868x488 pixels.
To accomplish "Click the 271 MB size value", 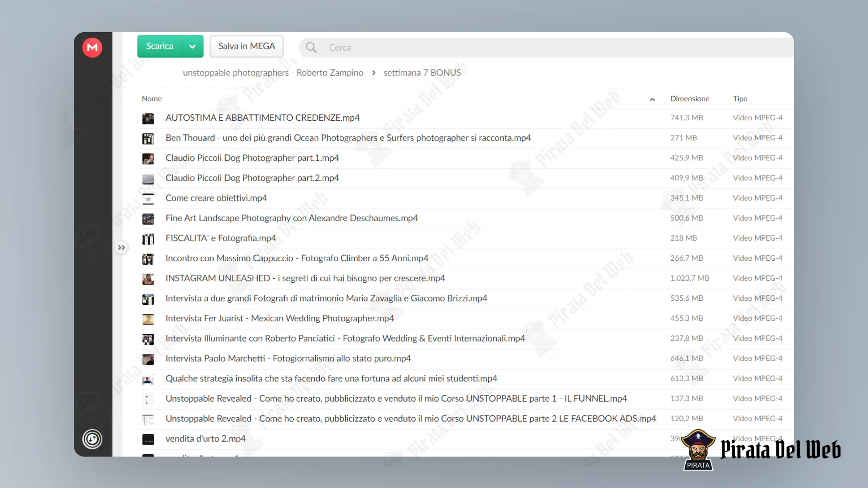I will (x=684, y=138).
